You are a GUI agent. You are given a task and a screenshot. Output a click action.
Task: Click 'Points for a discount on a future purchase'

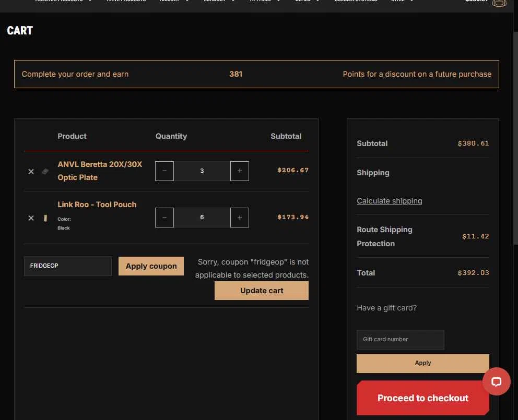tap(417, 74)
